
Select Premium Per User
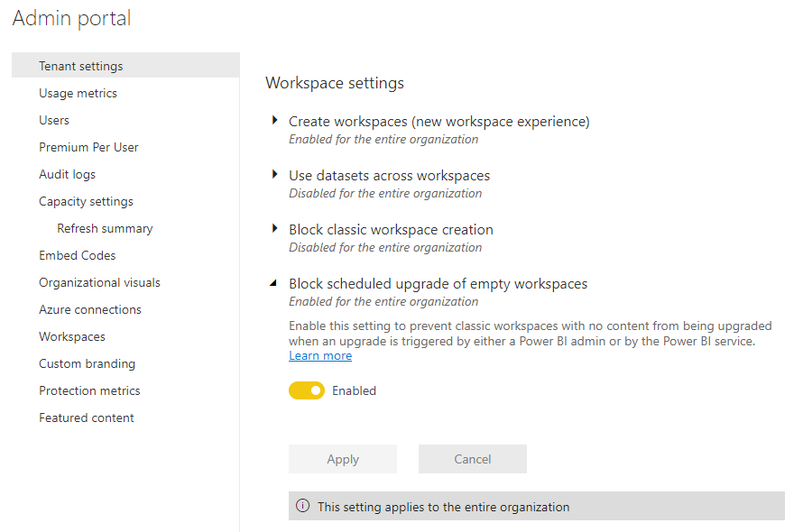pyautogui.click(x=88, y=148)
